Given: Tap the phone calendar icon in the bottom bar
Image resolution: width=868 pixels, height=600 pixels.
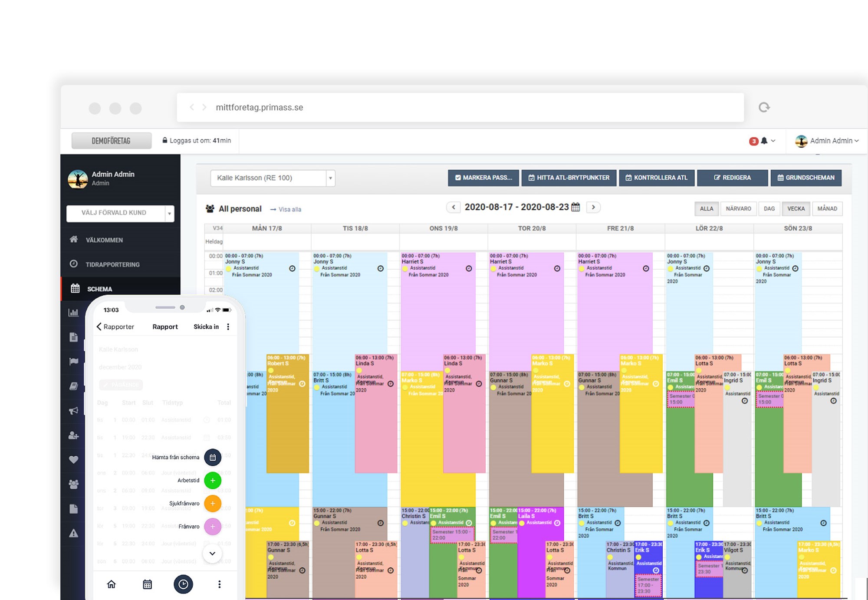Looking at the screenshot, I should point(148,584).
